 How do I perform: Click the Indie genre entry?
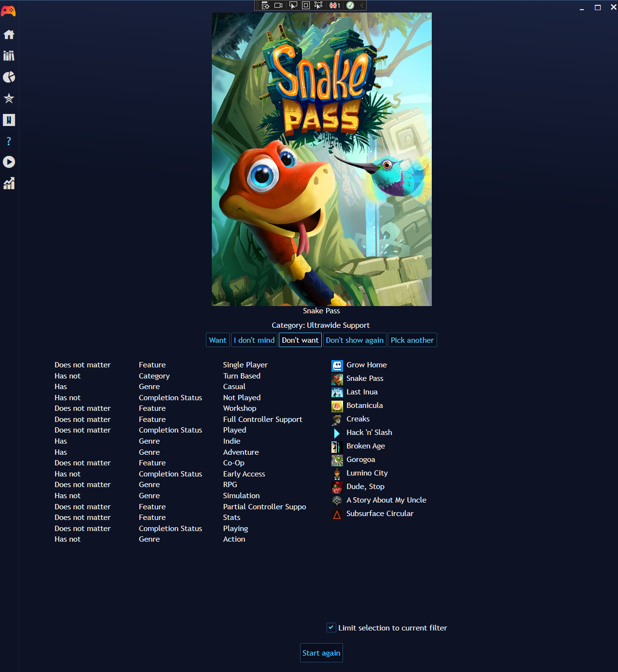(232, 441)
